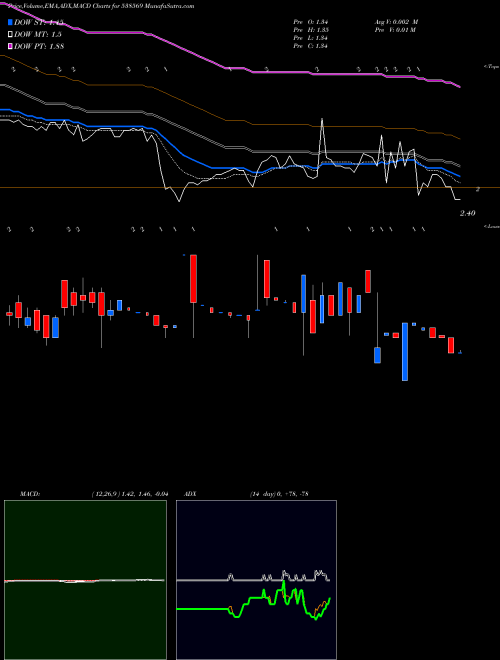
Task: Select the DOW MT: 1.5 legend label
Action: pos(38,35)
